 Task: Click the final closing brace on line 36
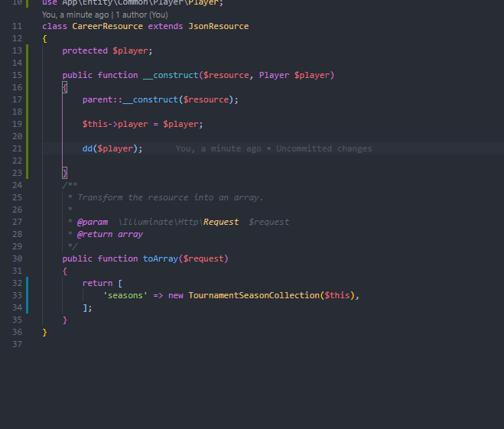pyautogui.click(x=44, y=333)
